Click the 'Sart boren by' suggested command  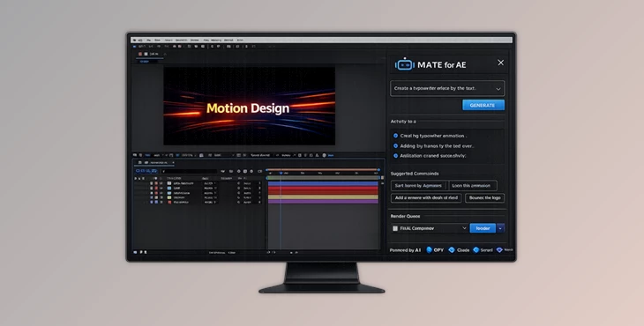[419, 185]
